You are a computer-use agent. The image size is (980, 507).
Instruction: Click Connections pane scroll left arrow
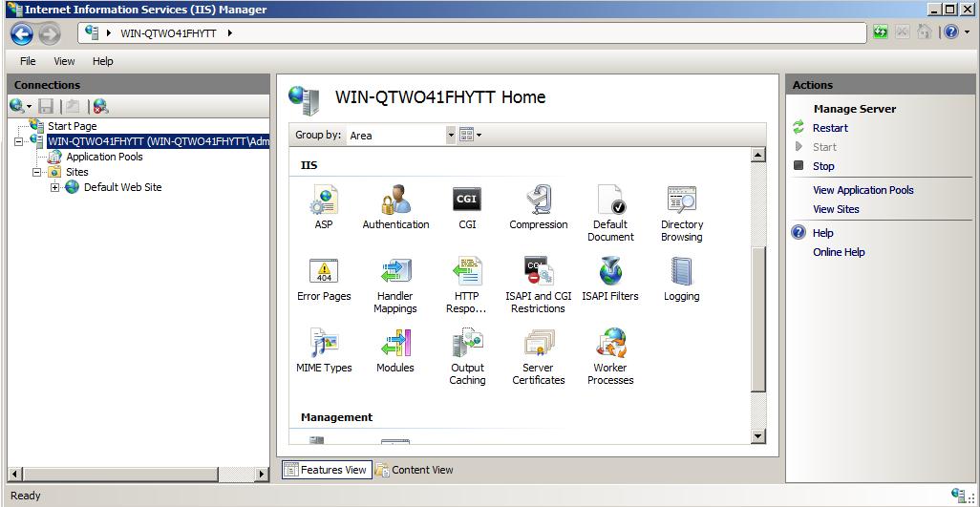click(x=16, y=475)
